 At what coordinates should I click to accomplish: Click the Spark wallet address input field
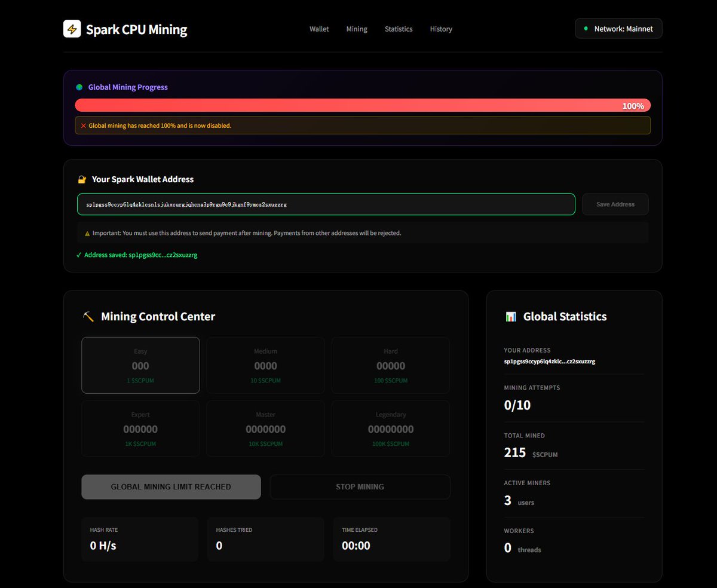point(326,204)
